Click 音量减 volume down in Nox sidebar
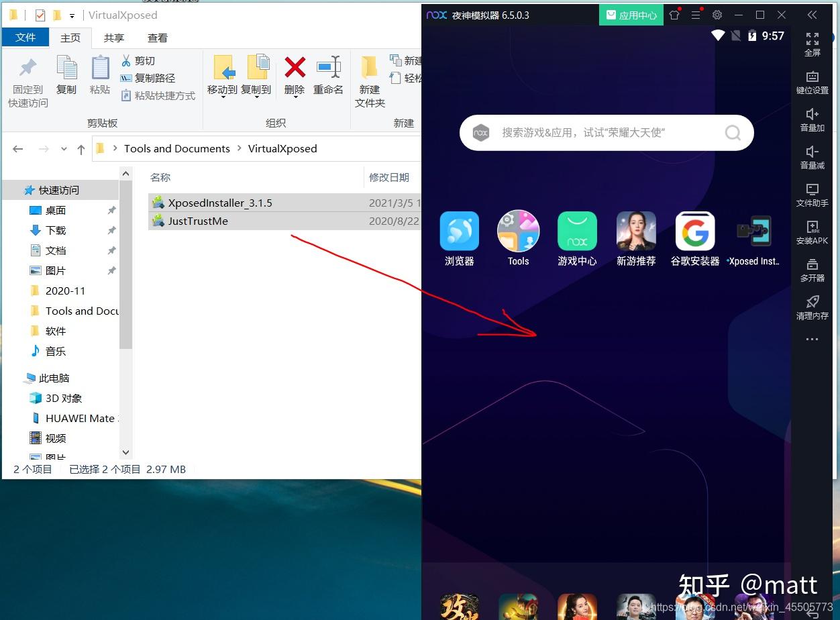 tap(812, 157)
